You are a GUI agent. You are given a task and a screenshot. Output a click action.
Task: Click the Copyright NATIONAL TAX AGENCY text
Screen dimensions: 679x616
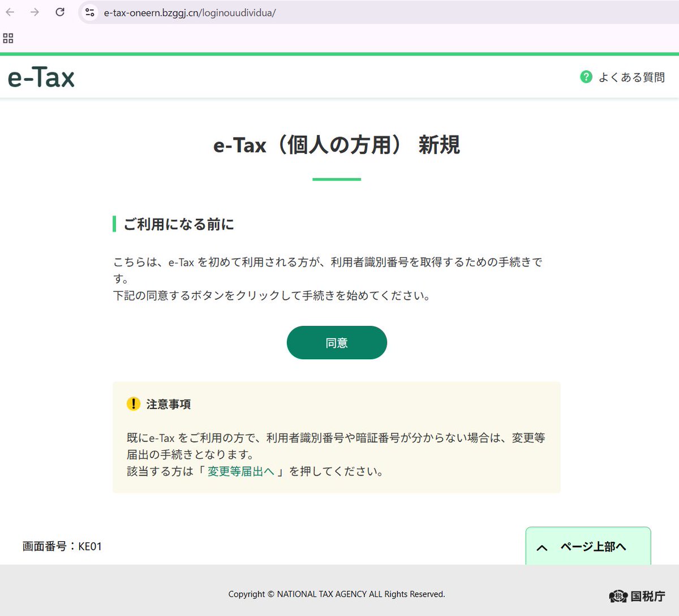(x=337, y=594)
